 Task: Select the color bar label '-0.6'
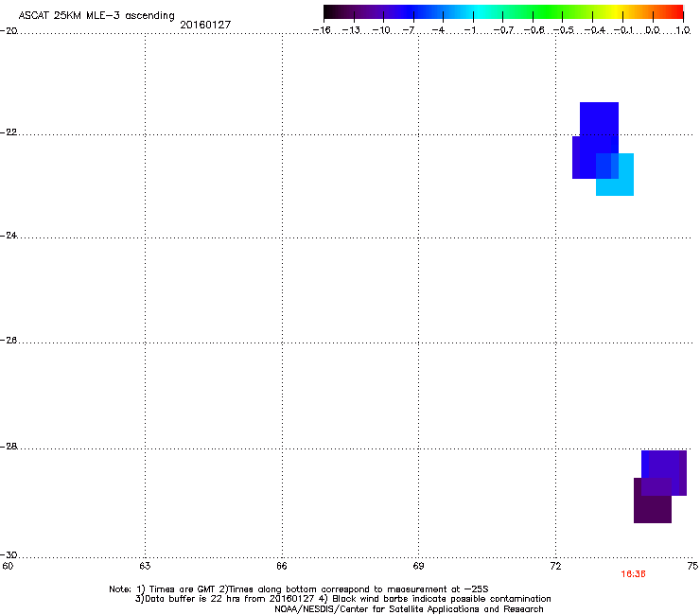(x=534, y=30)
